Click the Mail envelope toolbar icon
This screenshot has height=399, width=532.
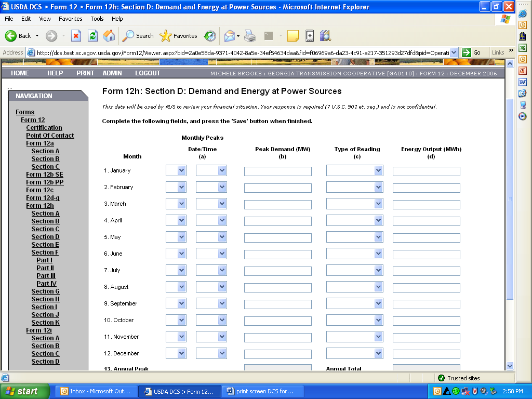point(229,36)
